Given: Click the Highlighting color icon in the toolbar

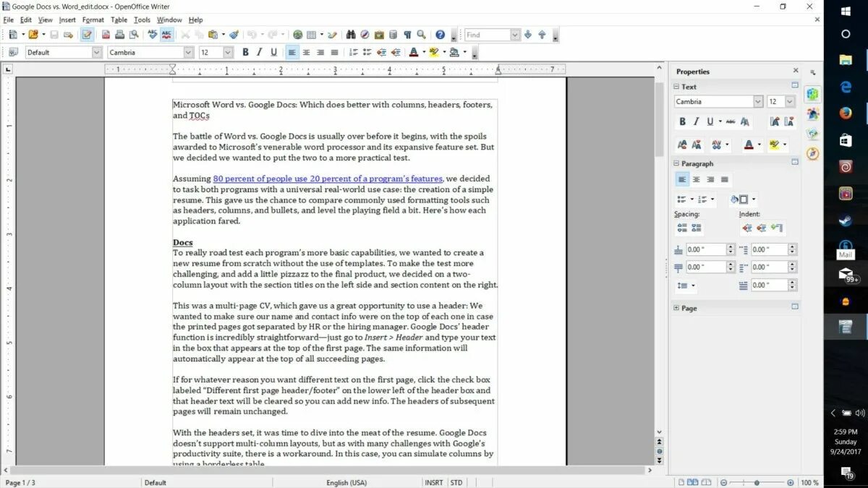Looking at the screenshot, I should [433, 52].
